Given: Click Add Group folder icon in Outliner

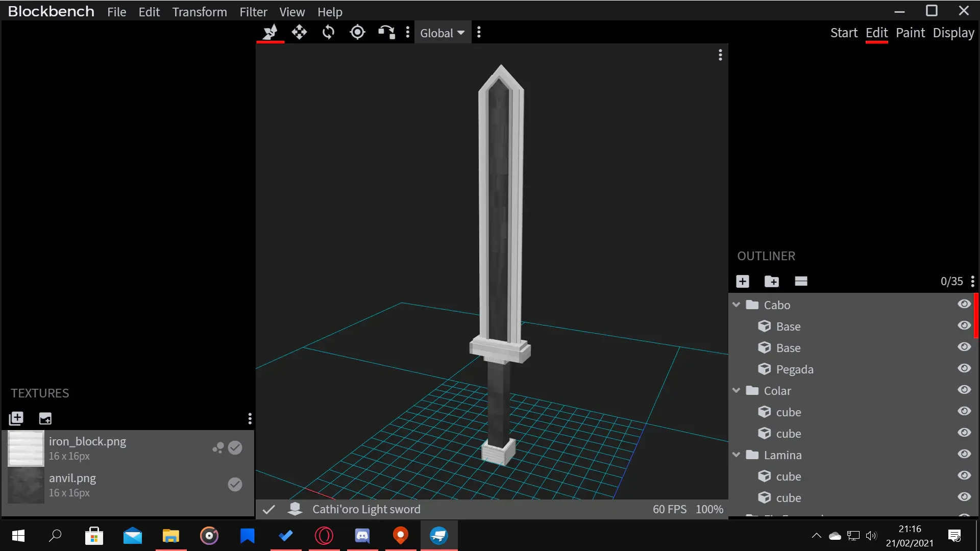Looking at the screenshot, I should pos(772,281).
